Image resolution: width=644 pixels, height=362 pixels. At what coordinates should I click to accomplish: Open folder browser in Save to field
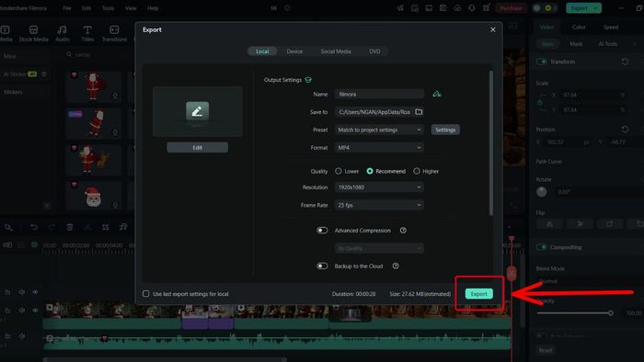click(419, 111)
